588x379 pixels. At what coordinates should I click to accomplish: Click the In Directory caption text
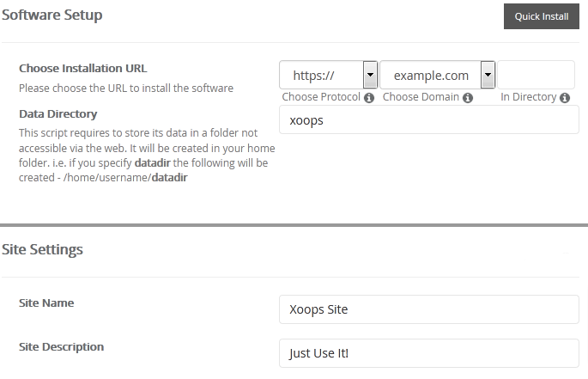[528, 98]
